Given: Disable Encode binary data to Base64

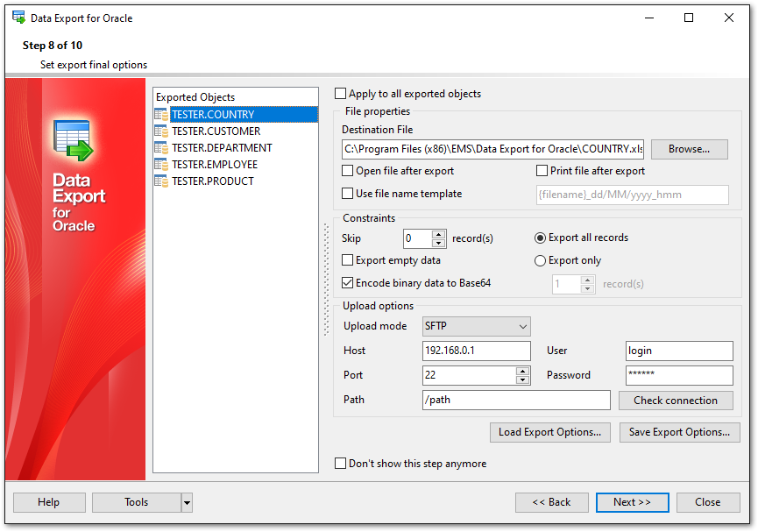Looking at the screenshot, I should coord(348,283).
